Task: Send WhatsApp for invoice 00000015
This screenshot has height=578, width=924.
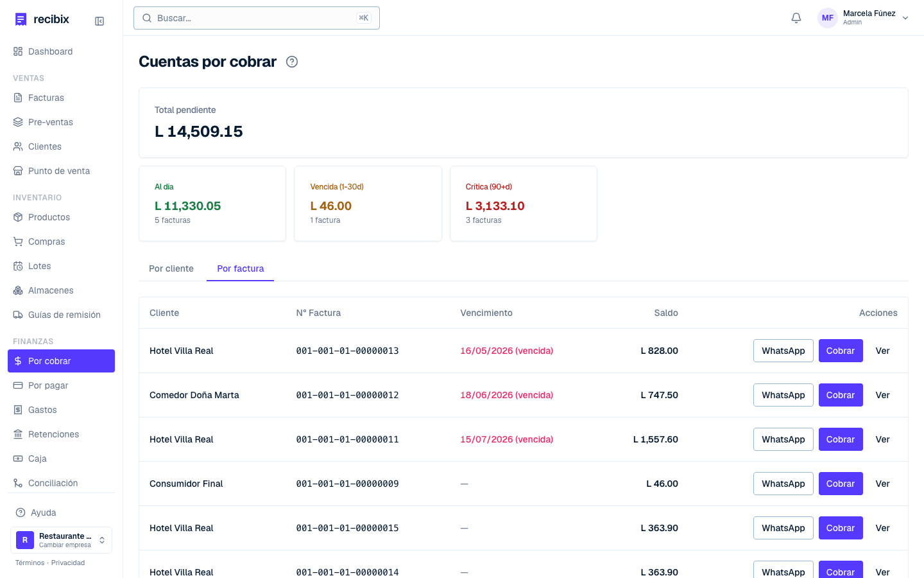Action: coord(783,528)
